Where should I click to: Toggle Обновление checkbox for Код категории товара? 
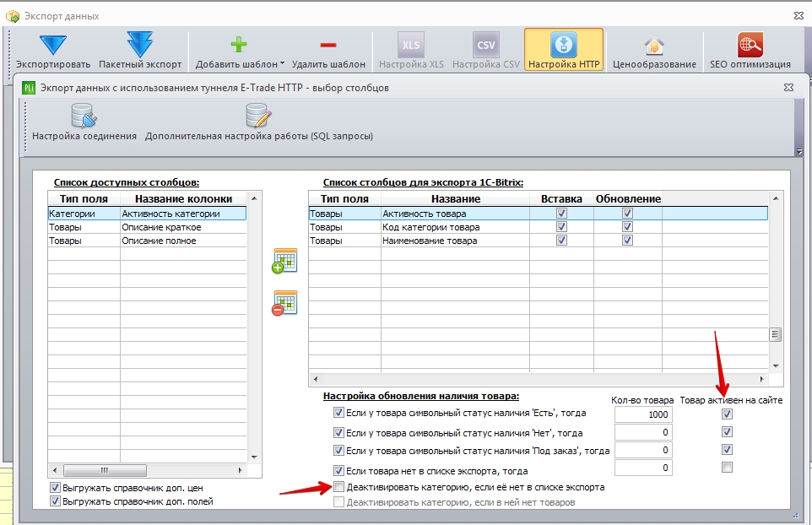coord(627,226)
